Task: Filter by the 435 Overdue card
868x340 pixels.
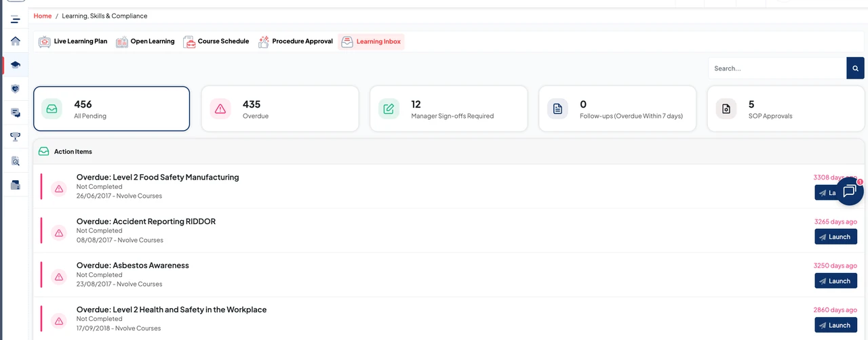Action: (280, 108)
